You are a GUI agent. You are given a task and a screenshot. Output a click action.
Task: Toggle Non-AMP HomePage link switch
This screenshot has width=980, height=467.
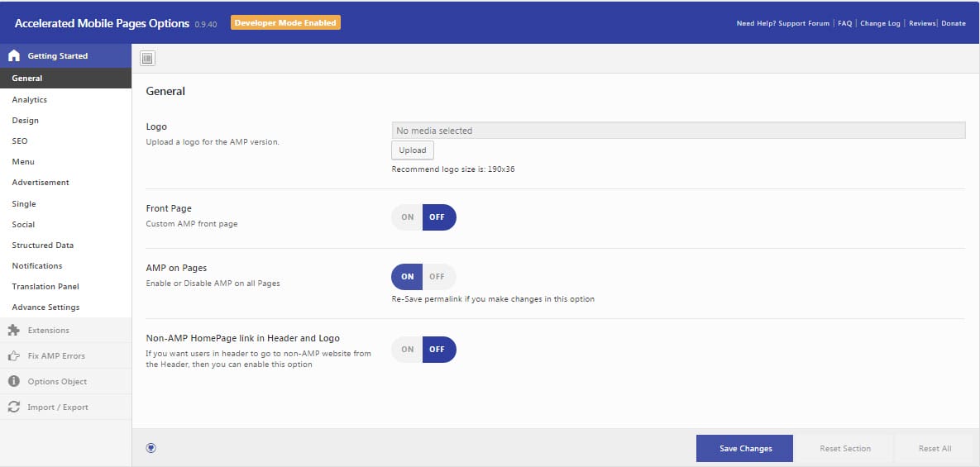pyautogui.click(x=423, y=350)
